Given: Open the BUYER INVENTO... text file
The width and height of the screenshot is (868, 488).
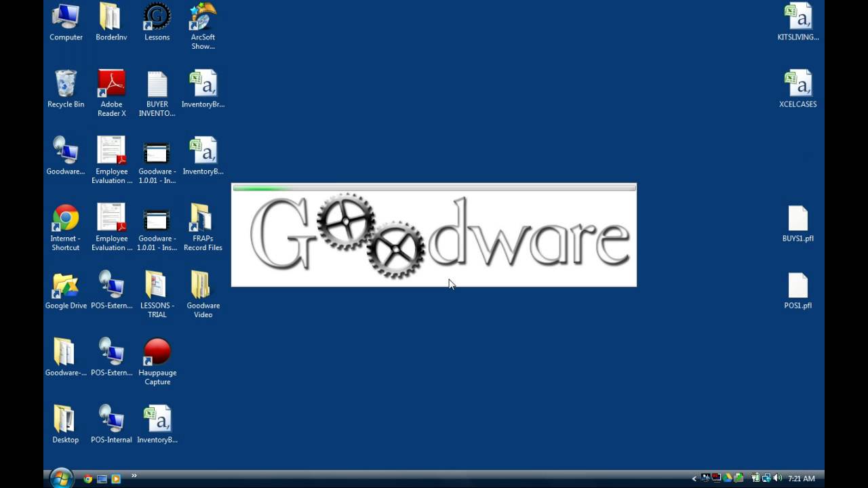Looking at the screenshot, I should [157, 94].
